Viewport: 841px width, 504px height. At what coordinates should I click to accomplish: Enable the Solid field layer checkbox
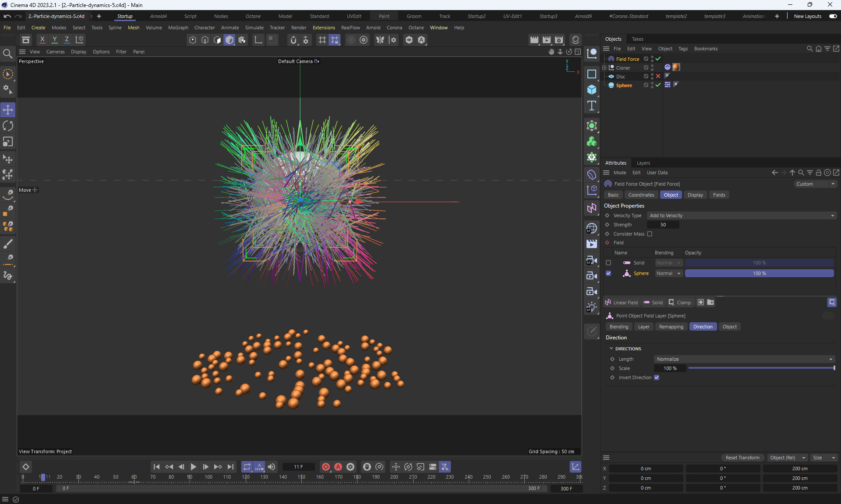[x=608, y=263]
